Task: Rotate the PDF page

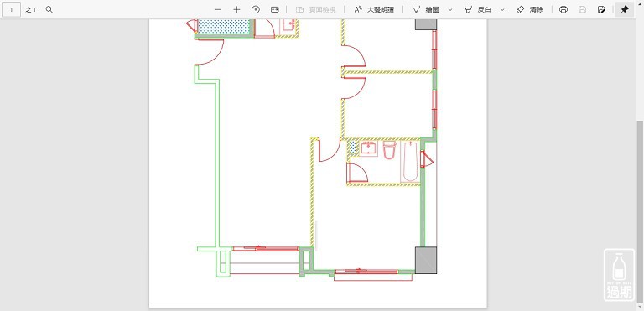Action: (256, 9)
